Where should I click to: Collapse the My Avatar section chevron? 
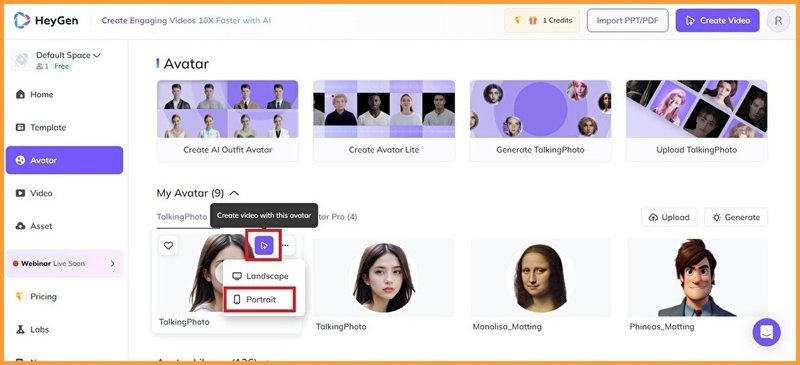click(x=234, y=193)
